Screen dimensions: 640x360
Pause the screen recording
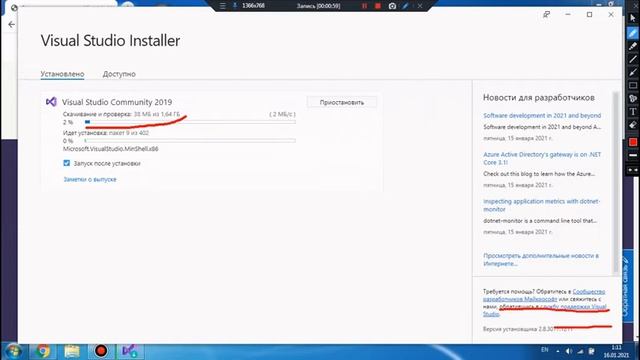364,6
